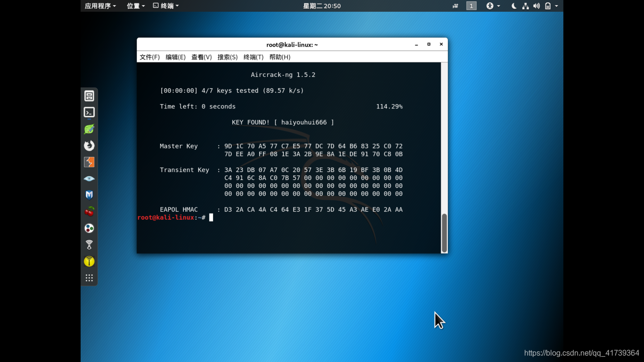Image resolution: width=644 pixels, height=362 pixels.
Task: Open the 应用程序 applications menu
Action: pyautogui.click(x=100, y=6)
